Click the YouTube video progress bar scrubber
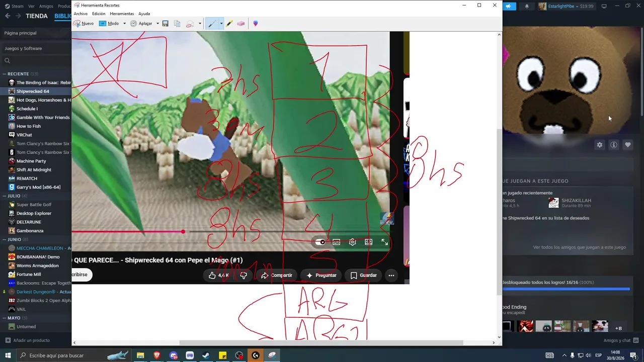Viewport: 644px width, 362px height. coord(183,232)
